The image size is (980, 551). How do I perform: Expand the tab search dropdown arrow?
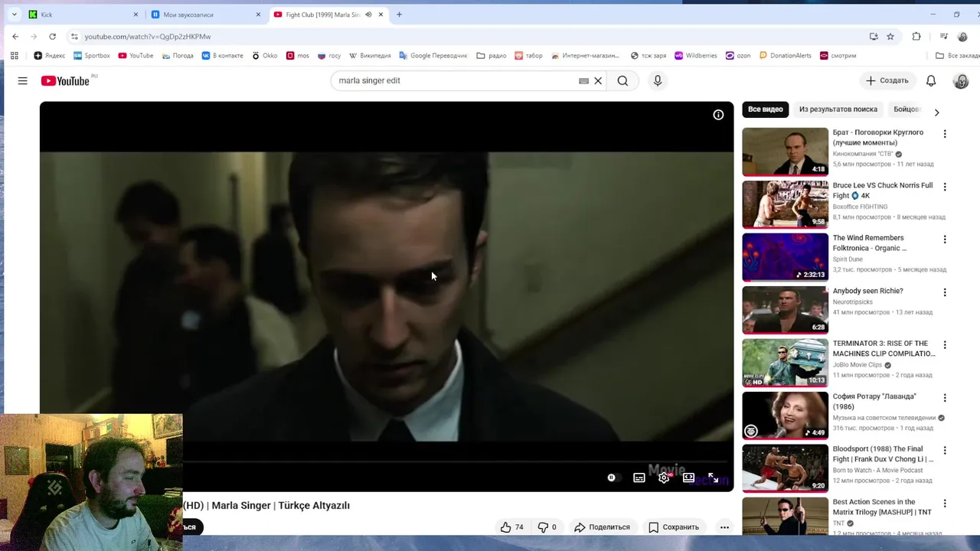click(14, 15)
